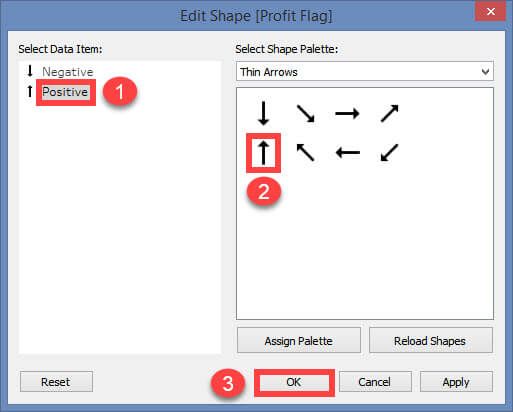Click the Reload Shapes button

click(x=430, y=340)
